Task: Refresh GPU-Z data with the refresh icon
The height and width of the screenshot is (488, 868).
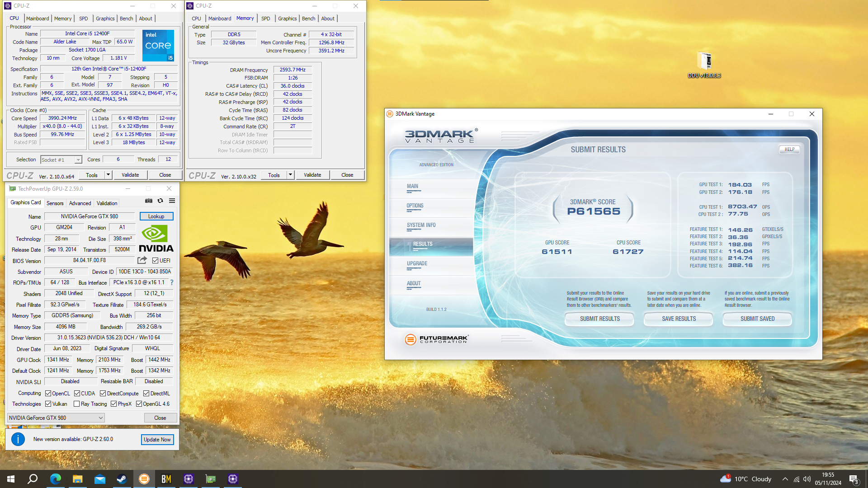Action: point(160,201)
